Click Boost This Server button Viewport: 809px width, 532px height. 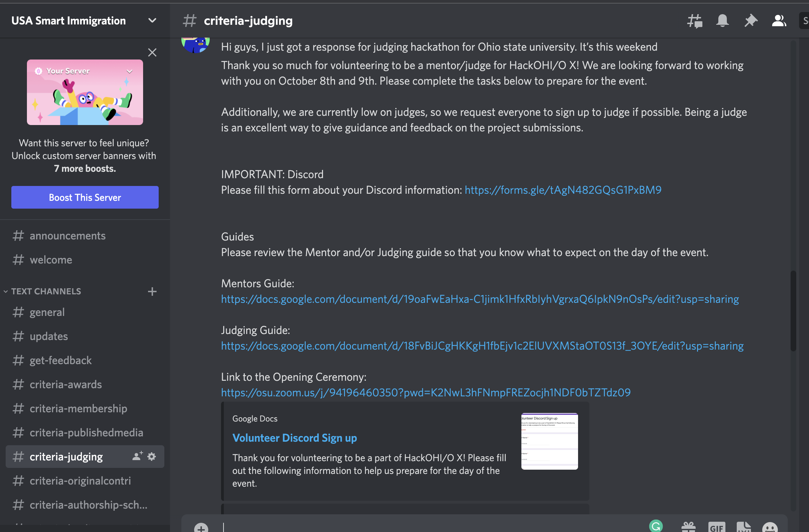click(x=85, y=197)
